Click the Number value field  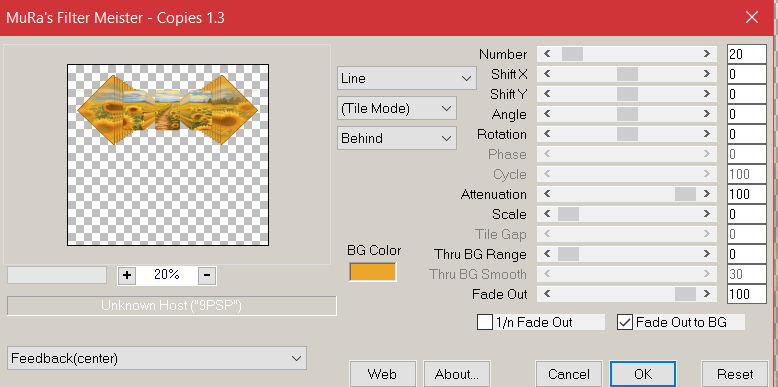[747, 54]
